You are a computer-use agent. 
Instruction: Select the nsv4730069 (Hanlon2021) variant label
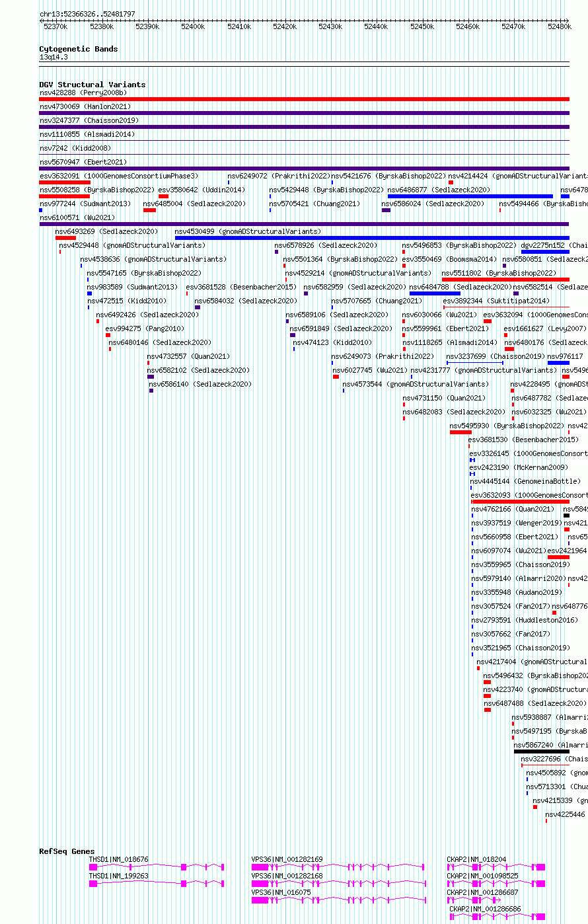coord(85,106)
